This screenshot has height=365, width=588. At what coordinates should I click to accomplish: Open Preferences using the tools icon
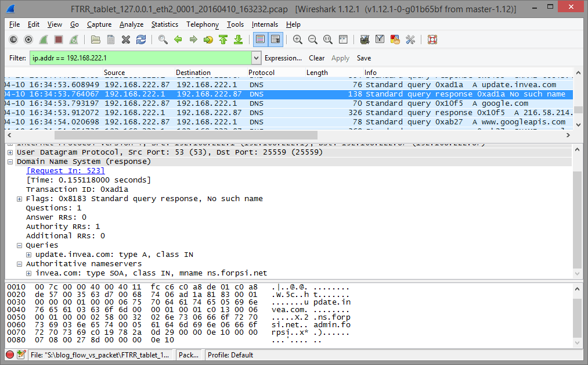(410, 40)
